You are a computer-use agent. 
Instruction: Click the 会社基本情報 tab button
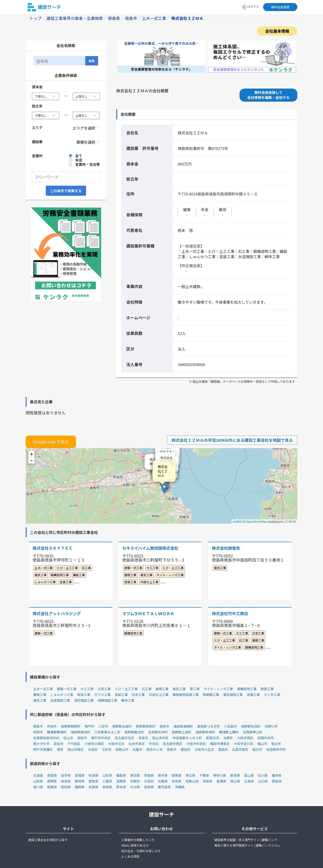click(x=277, y=31)
